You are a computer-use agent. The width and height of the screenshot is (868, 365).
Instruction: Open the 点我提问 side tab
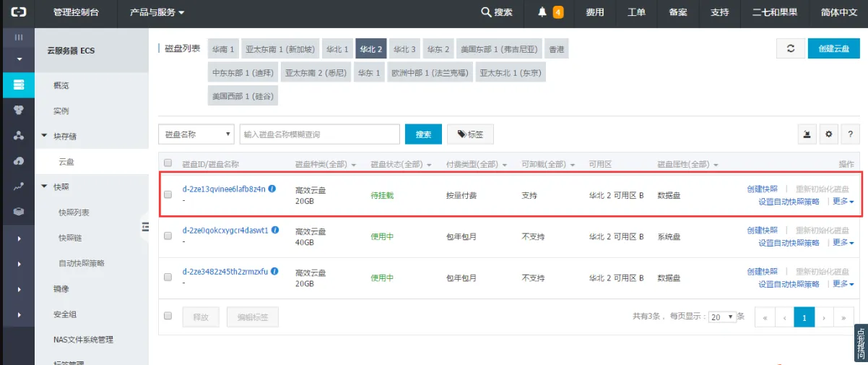click(861, 343)
